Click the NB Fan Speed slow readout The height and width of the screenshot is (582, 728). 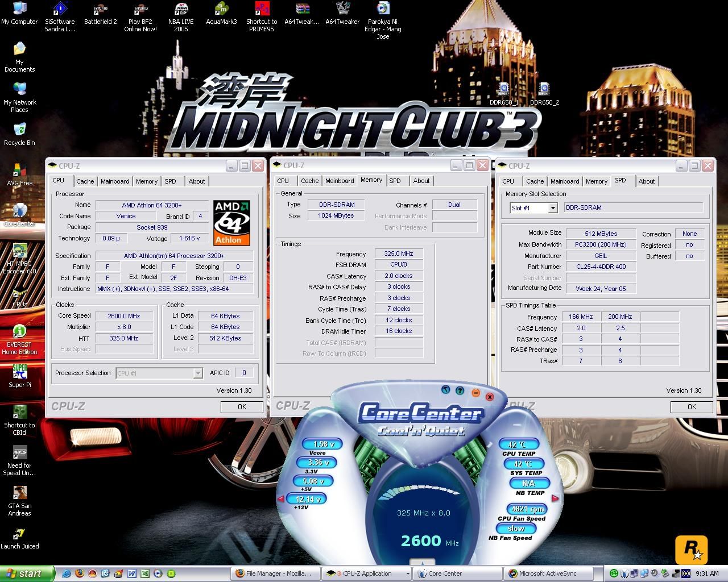point(516,529)
